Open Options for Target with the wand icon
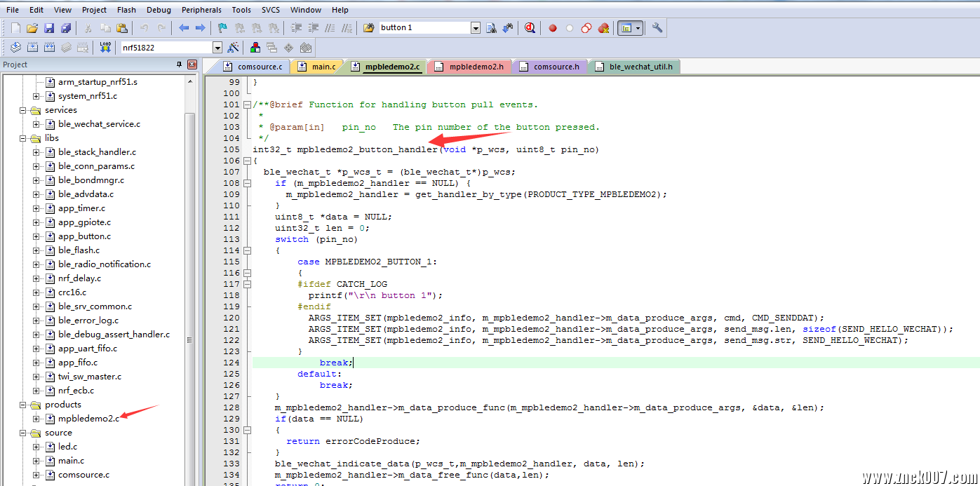 click(x=234, y=48)
